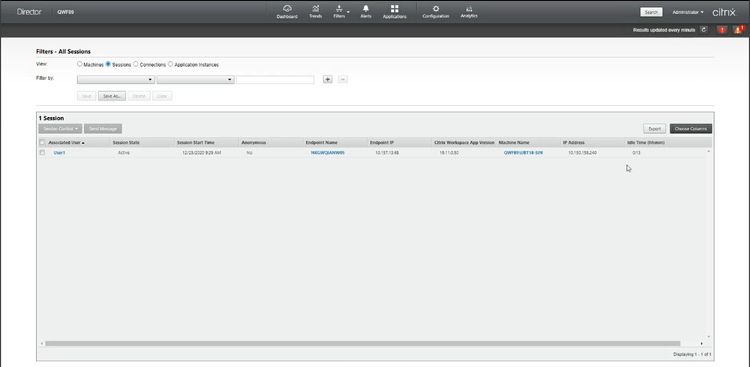The image size is (750, 367).
Task: Select the Sessions view radio button
Action: click(x=108, y=64)
